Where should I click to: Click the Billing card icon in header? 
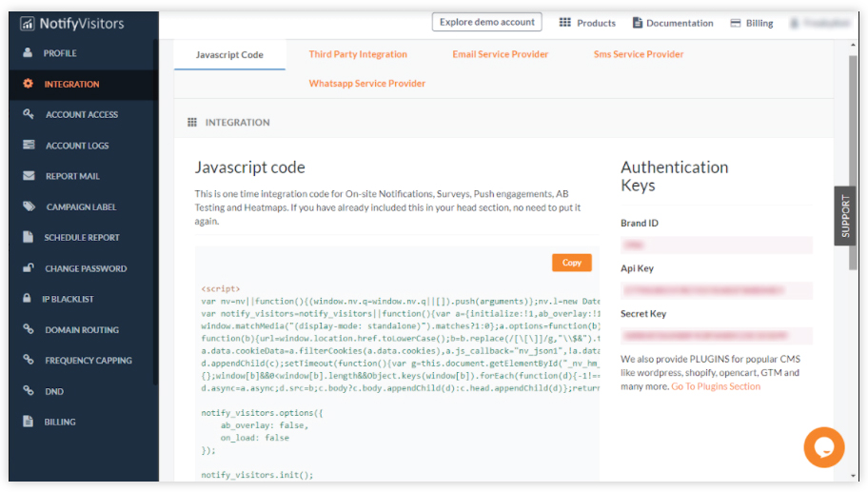coord(735,23)
